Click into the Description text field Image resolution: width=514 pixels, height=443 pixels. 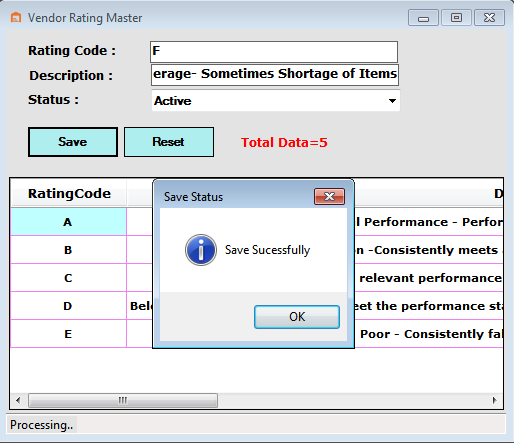275,75
